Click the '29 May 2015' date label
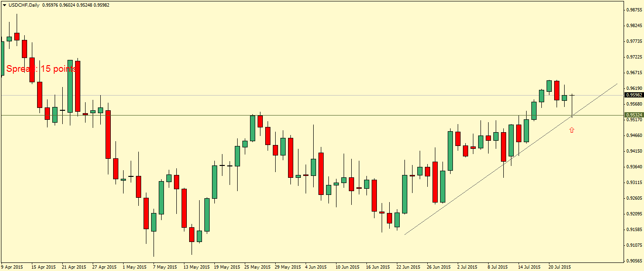Image resolution: width=644 pixels, height=271 pixels. (288, 267)
